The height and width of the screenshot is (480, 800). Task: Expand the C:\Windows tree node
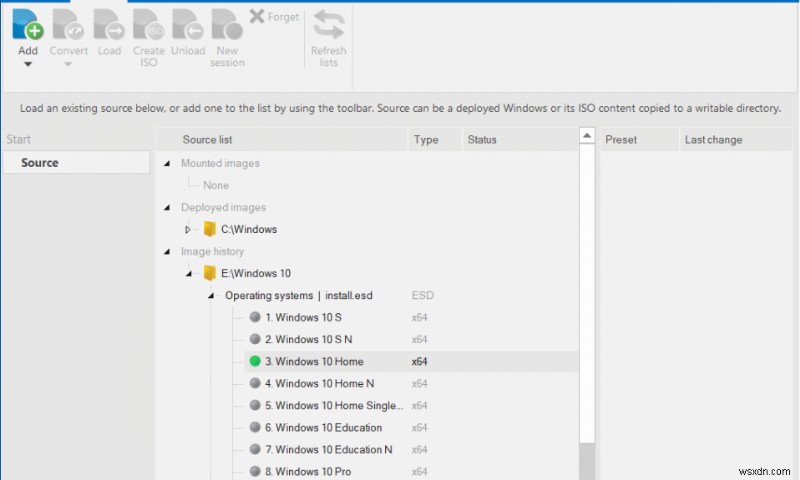click(x=188, y=230)
